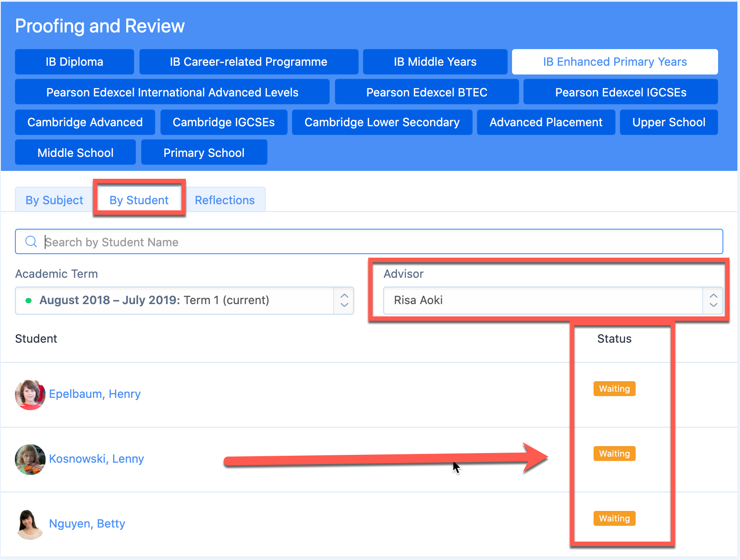
Task: Open student Epelbaum, Henry
Action: 95,394
